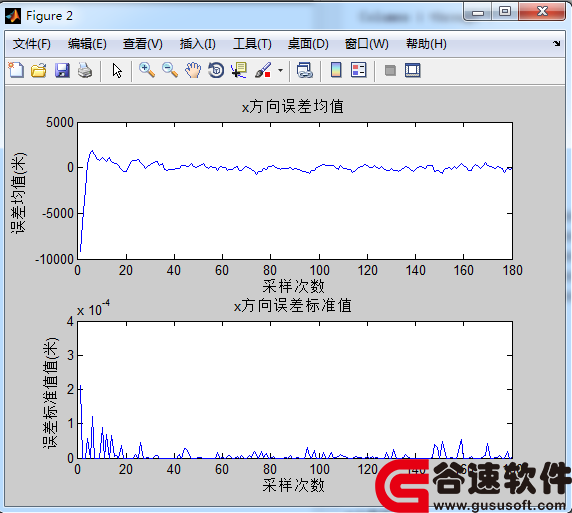Click the title x方向误差标准值

(x=293, y=305)
